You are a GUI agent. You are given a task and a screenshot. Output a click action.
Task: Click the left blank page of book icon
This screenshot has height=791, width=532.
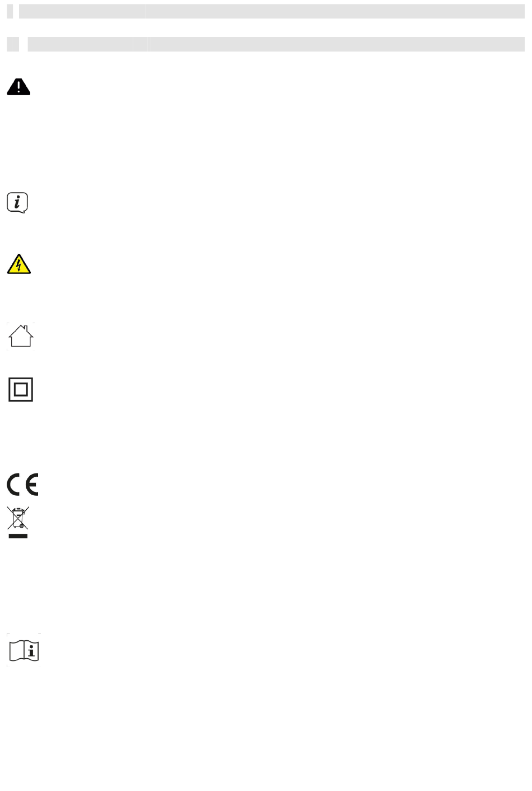click(16, 651)
